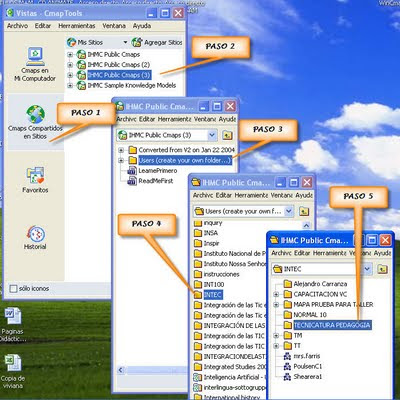Select the instrucciones folder
This screenshot has width=400, height=400.
[221, 274]
